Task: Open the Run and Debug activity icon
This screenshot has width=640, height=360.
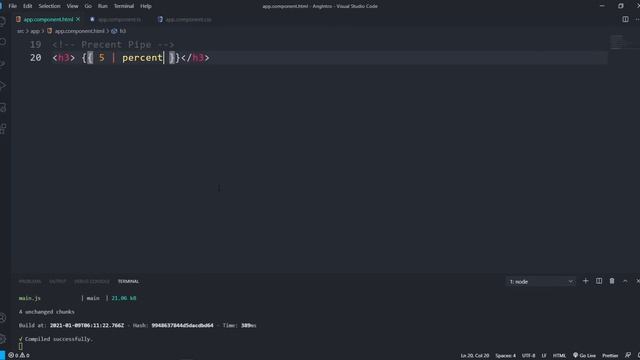Action: [3, 86]
